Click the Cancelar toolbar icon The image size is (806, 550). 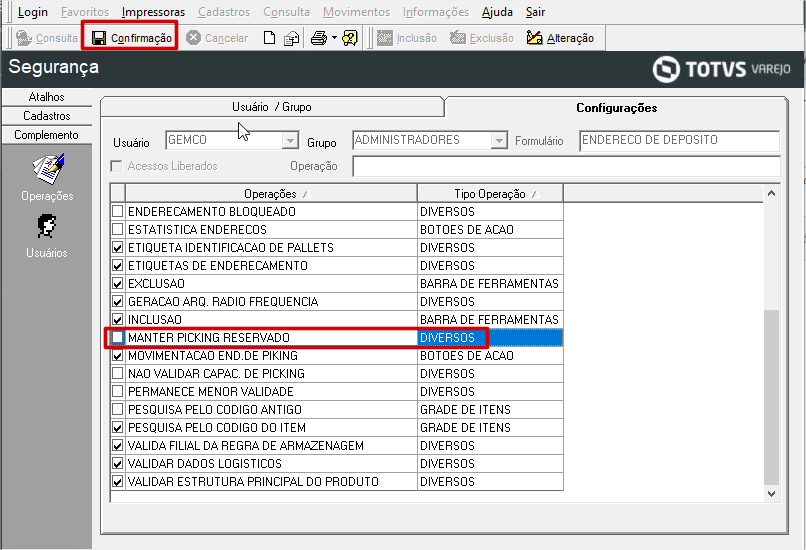pyautogui.click(x=193, y=38)
